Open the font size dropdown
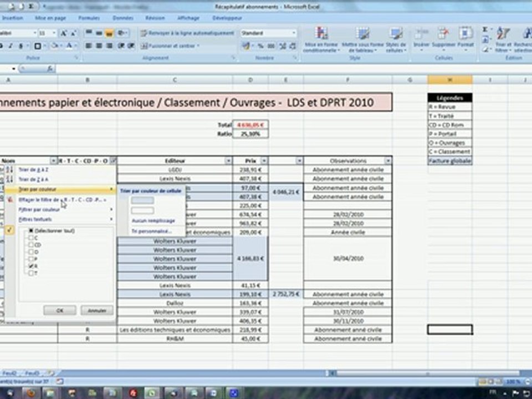 point(54,33)
